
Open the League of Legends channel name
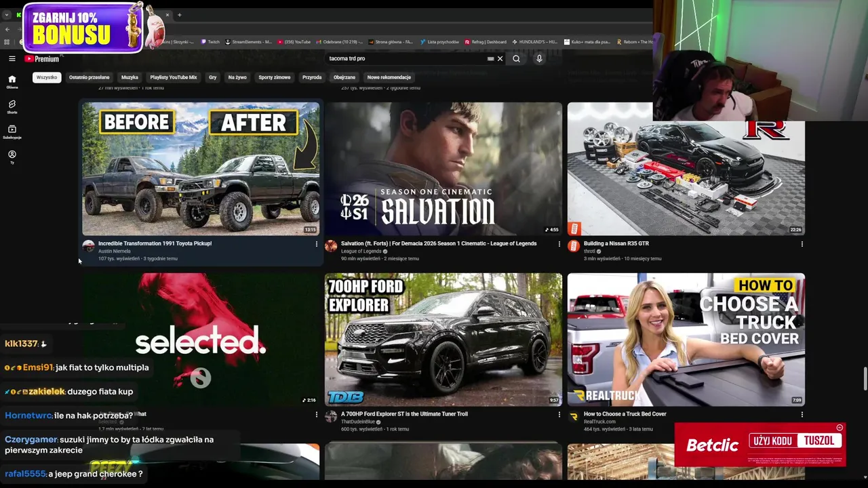pyautogui.click(x=361, y=251)
